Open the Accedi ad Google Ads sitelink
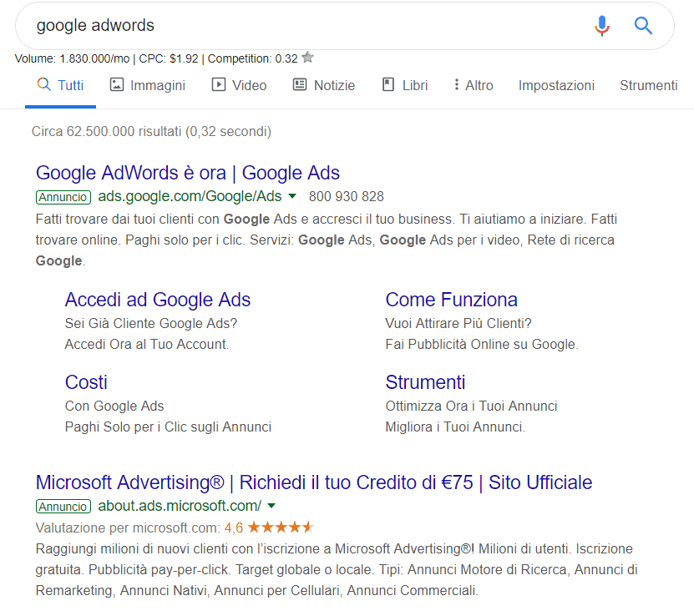 158,300
